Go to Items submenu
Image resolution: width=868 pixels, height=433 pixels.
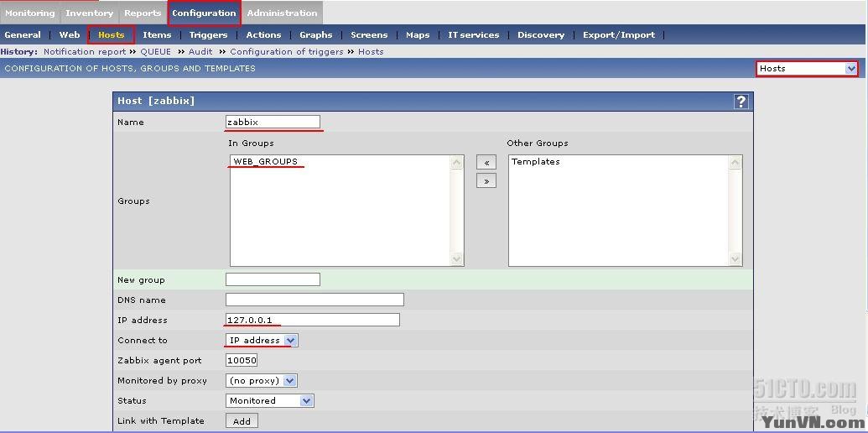pos(157,35)
